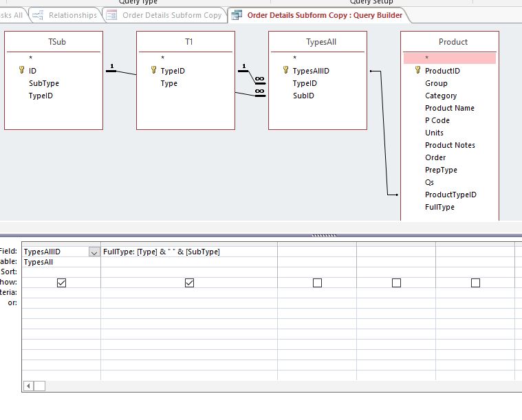Viewport: 522px width, 420px height.
Task: Select the ID field in TSub
Action: tap(32, 71)
